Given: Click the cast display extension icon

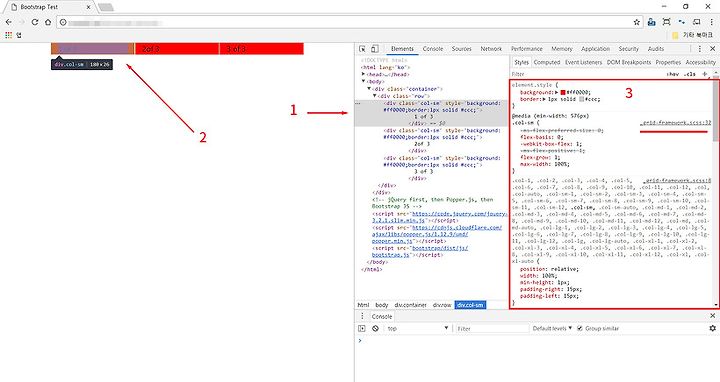Looking at the screenshot, I should point(697,22).
